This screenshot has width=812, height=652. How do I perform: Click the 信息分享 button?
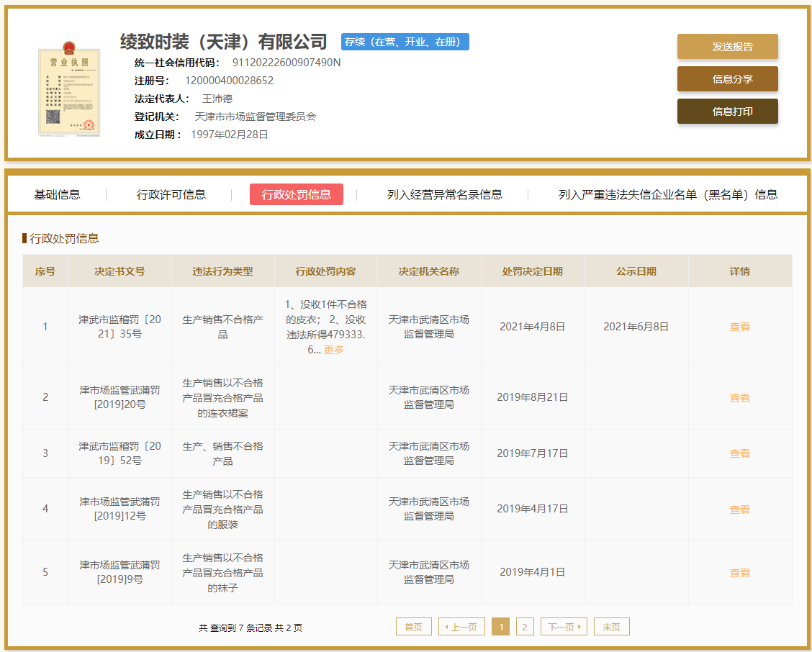(x=727, y=78)
